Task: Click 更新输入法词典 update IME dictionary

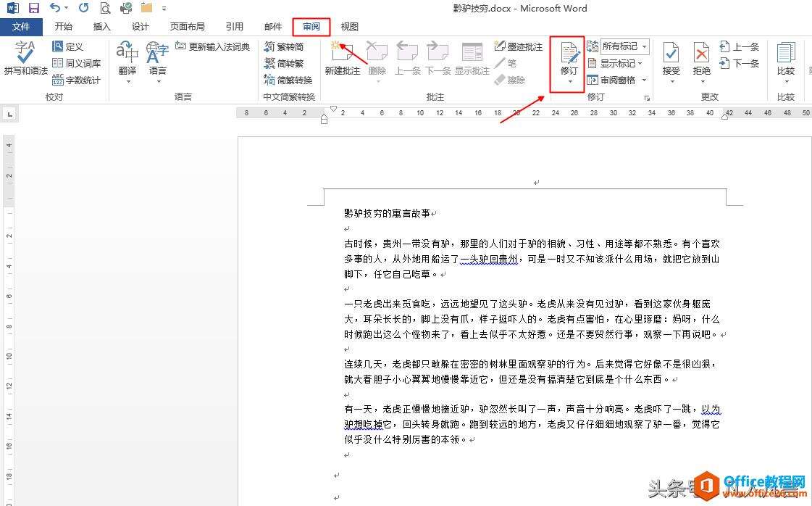Action: (214, 46)
